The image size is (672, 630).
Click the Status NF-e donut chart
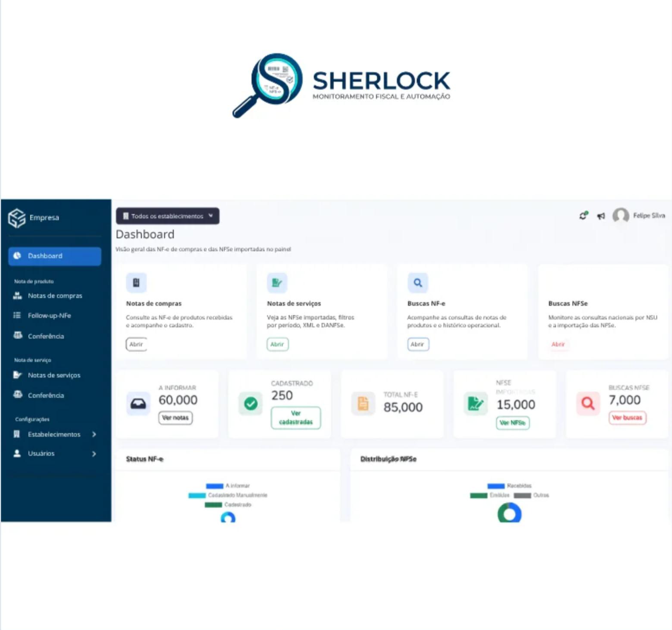(228, 517)
